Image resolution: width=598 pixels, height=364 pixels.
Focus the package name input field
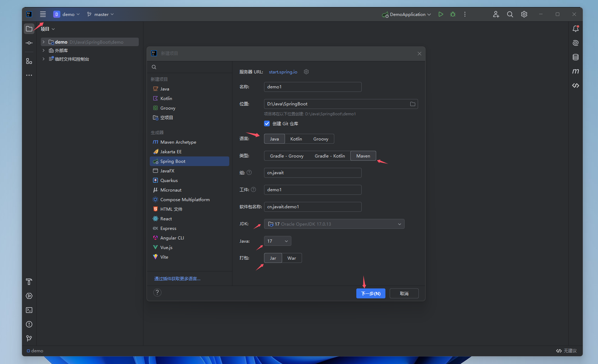[x=313, y=207]
